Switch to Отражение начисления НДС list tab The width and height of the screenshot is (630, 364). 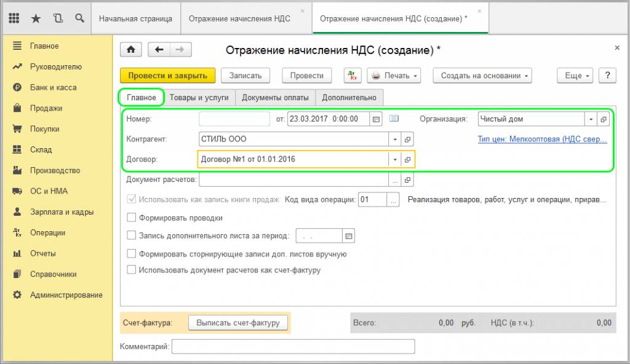(239, 18)
